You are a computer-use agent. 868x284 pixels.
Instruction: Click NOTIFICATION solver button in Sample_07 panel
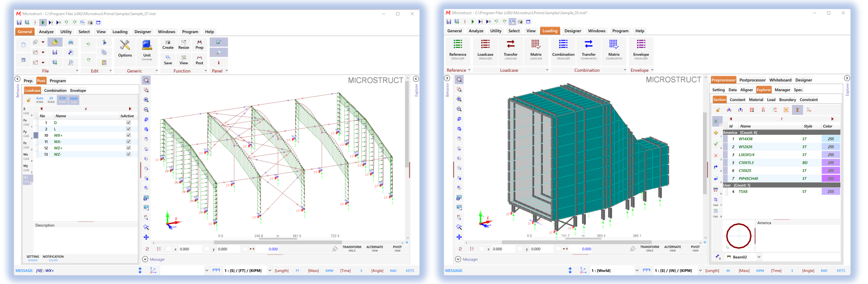coord(53,258)
